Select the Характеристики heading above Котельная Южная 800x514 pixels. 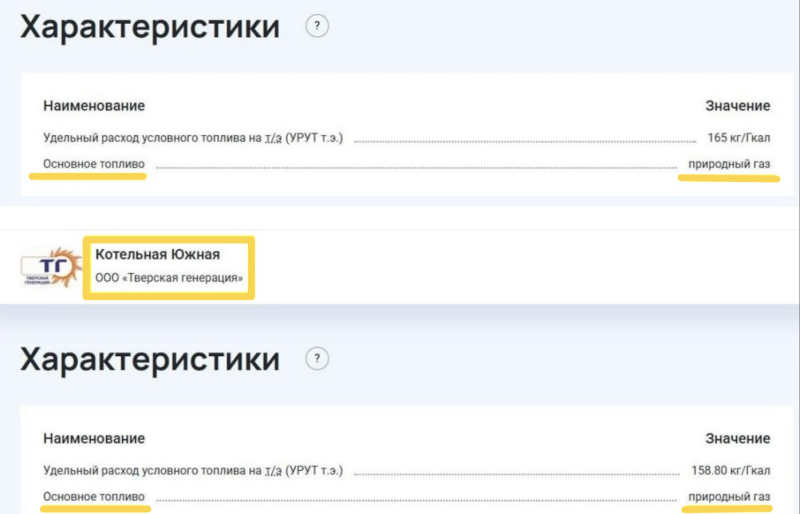150,27
